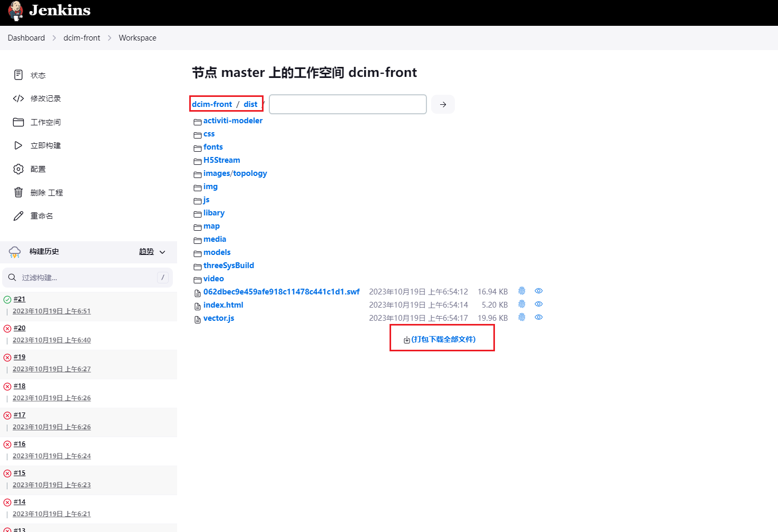Image resolution: width=778 pixels, height=532 pixels.
Task: Open the fonts folder
Action: point(213,147)
